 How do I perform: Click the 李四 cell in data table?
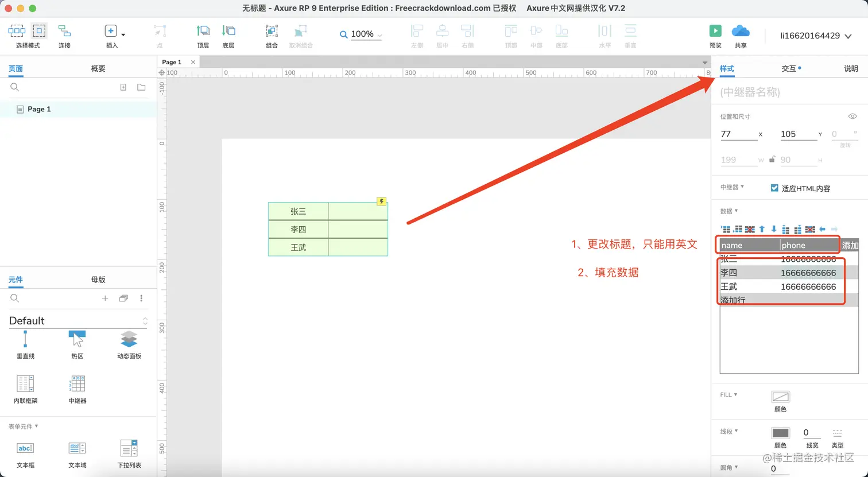(750, 273)
